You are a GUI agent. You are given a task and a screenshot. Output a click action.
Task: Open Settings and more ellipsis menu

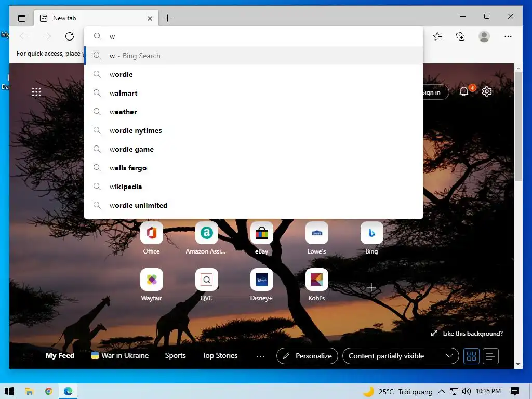508,36
